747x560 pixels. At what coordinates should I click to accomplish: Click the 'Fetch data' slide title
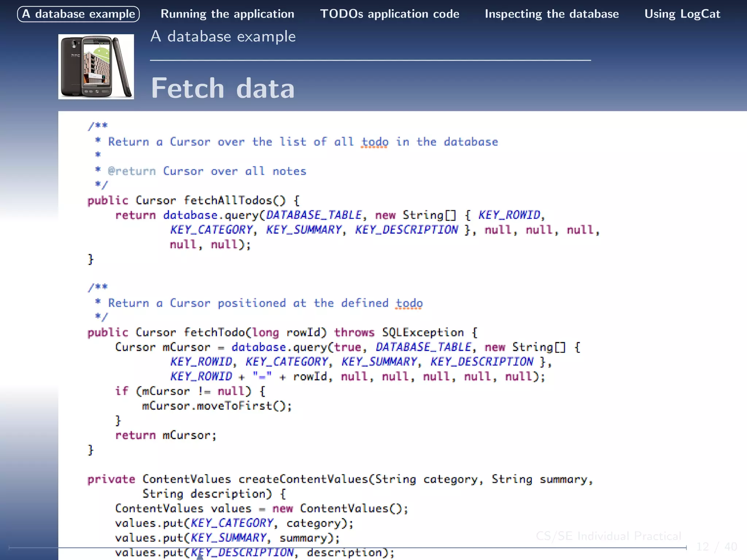coord(223,88)
